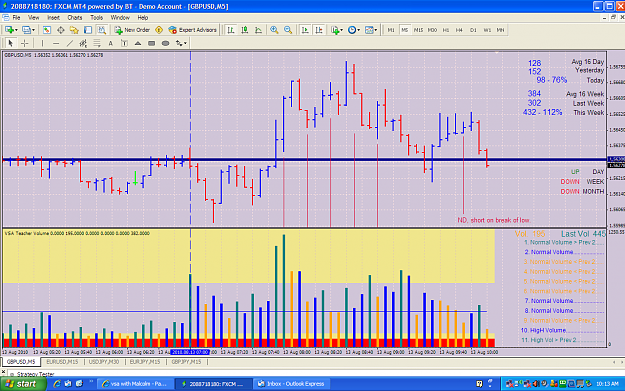This screenshot has height=391, width=625.
Task: Open the Templates icon
Action: tap(369, 30)
